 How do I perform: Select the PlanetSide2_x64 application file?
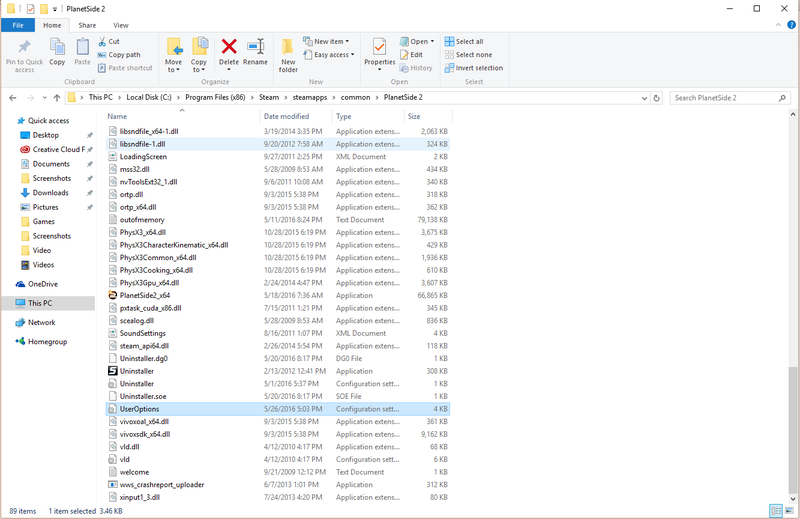[278, 295]
